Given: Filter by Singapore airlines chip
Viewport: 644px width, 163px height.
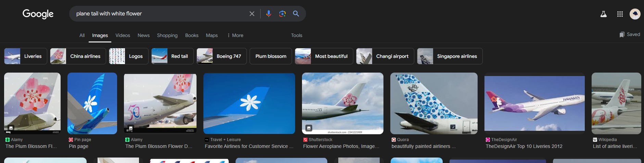Looking at the screenshot, I should click(x=450, y=56).
